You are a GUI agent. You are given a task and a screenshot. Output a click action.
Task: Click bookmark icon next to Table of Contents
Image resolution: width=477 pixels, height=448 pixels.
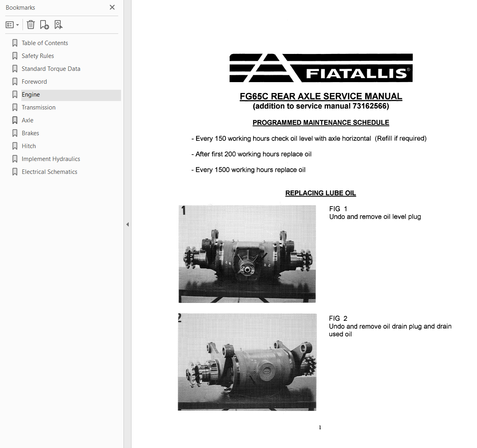coord(14,43)
